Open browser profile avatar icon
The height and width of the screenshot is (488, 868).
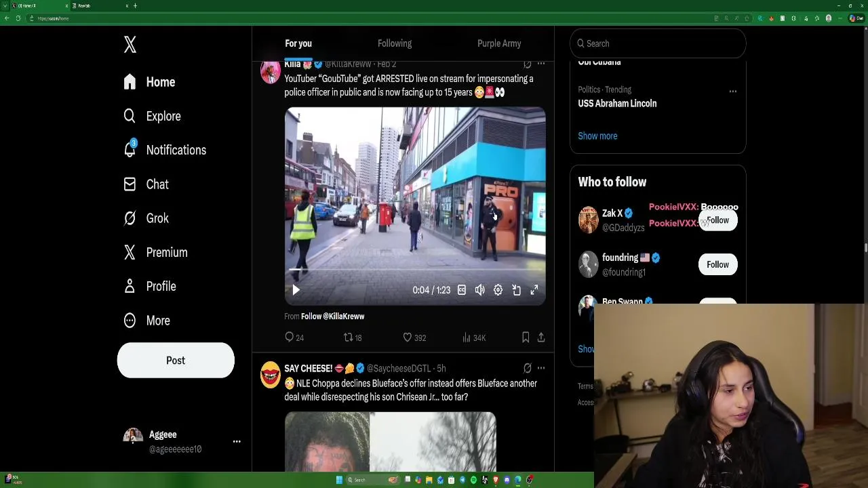(x=829, y=18)
